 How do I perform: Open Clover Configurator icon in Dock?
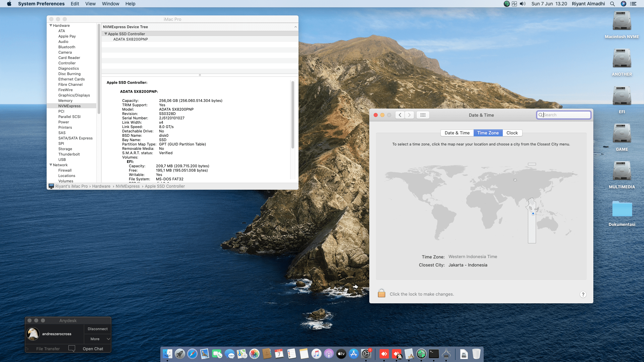pos(421,354)
